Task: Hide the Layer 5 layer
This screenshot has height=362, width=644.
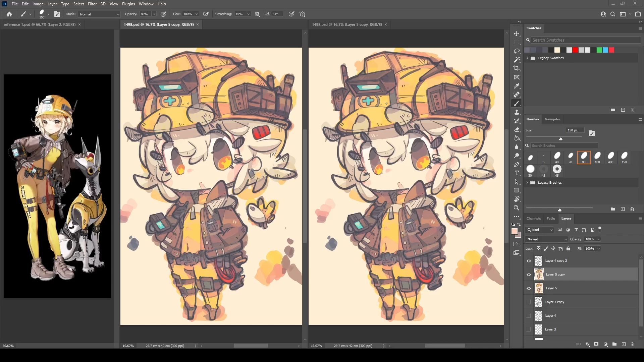Action: [x=529, y=289]
